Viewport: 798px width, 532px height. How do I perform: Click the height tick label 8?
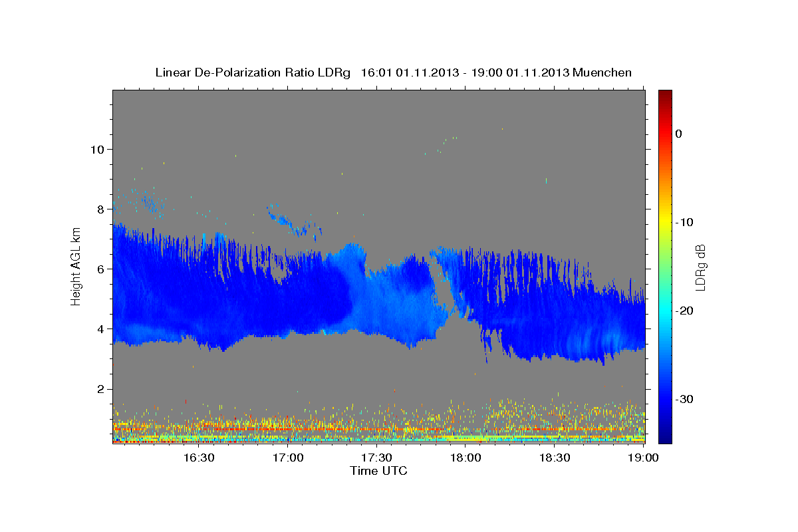pyautogui.click(x=100, y=209)
